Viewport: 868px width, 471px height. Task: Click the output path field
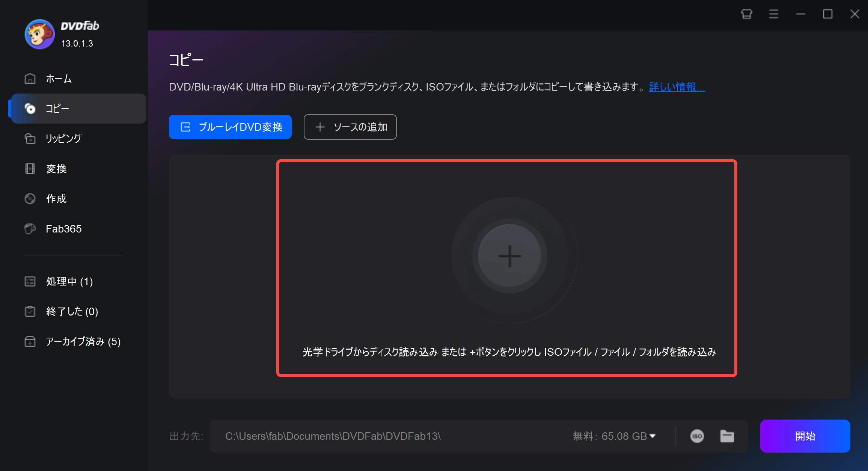point(390,436)
